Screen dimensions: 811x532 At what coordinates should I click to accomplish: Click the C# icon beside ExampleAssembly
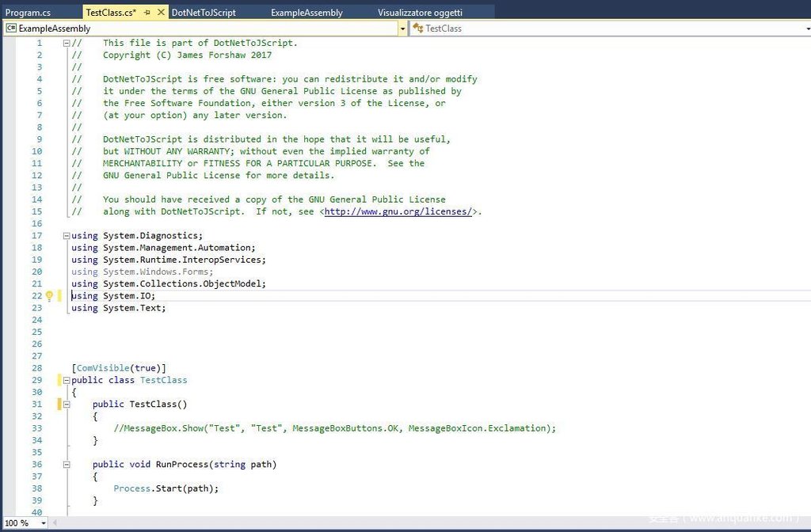(x=11, y=28)
